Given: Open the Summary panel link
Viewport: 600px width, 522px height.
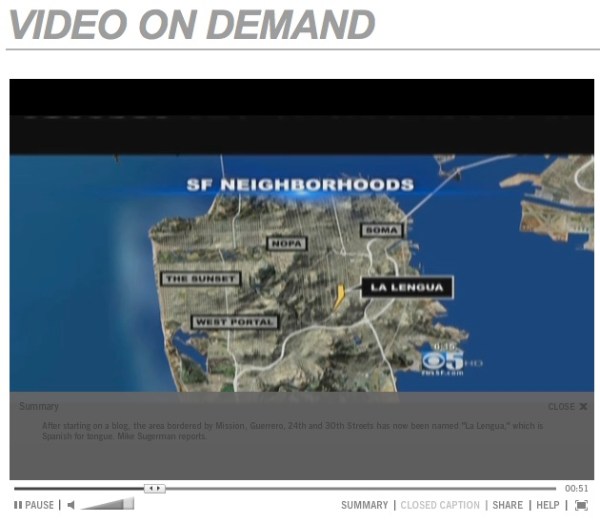Looking at the screenshot, I should [x=364, y=505].
